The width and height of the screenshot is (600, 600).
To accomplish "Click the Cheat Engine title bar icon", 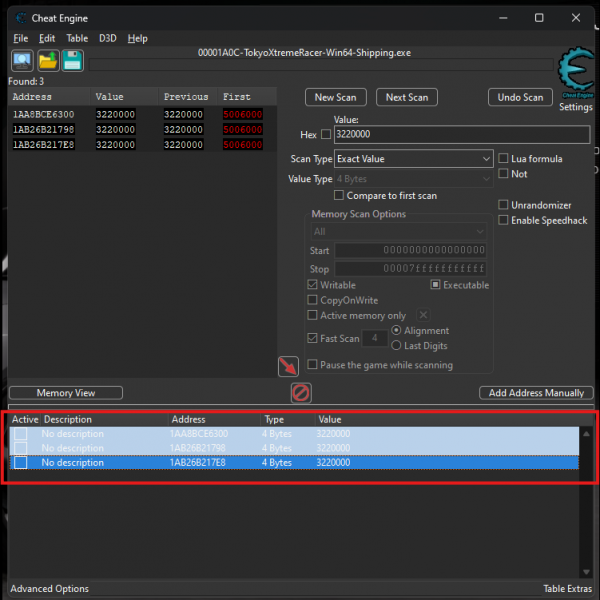I will point(21,18).
